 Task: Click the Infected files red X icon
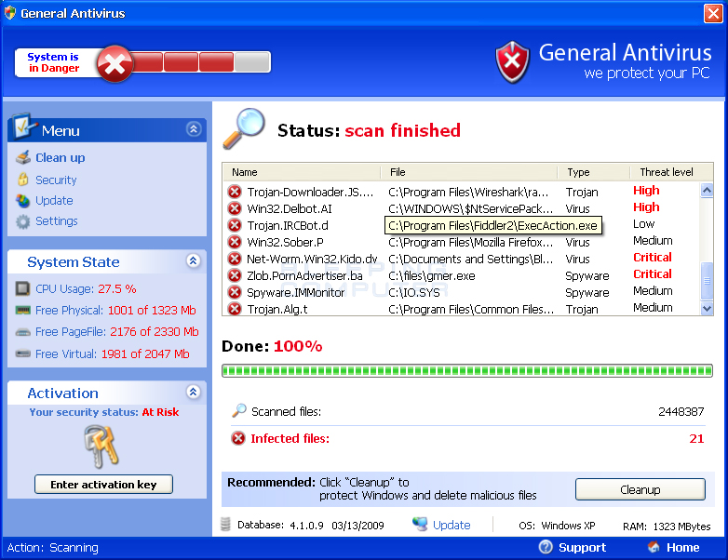point(238,438)
